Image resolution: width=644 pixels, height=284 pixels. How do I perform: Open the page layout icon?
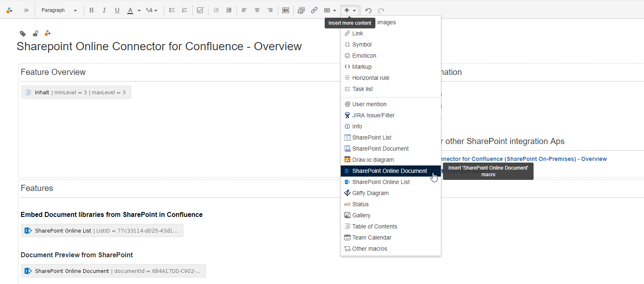[x=286, y=10]
